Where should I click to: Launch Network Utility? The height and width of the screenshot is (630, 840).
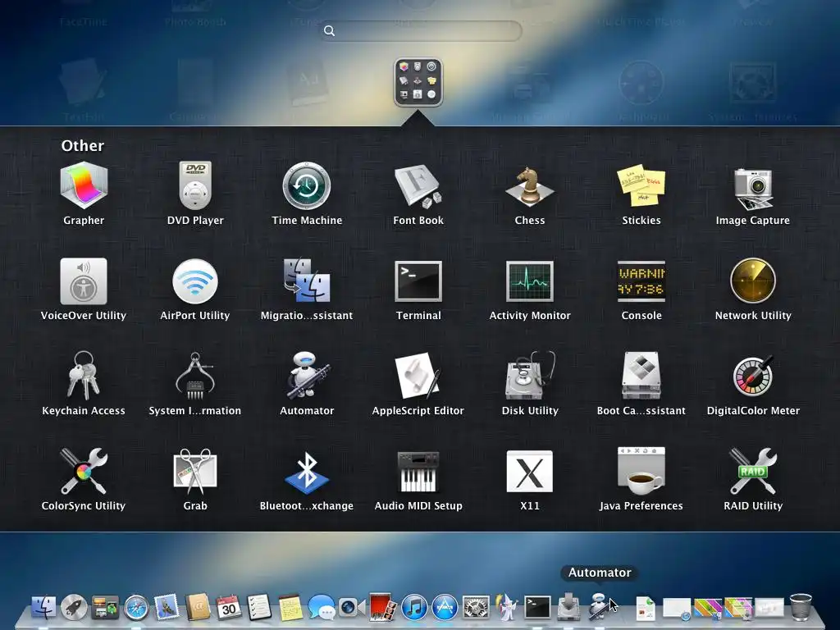(753, 281)
